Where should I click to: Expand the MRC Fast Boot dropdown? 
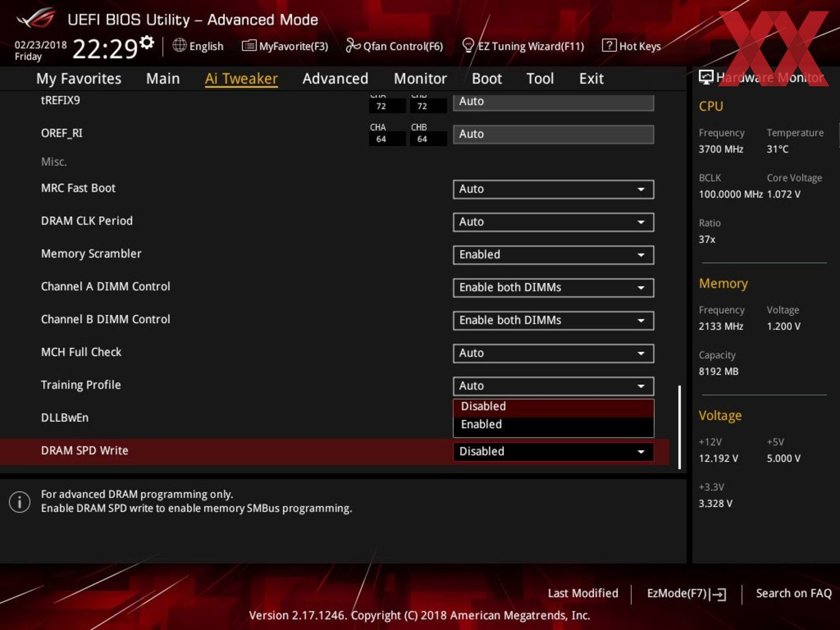click(553, 189)
